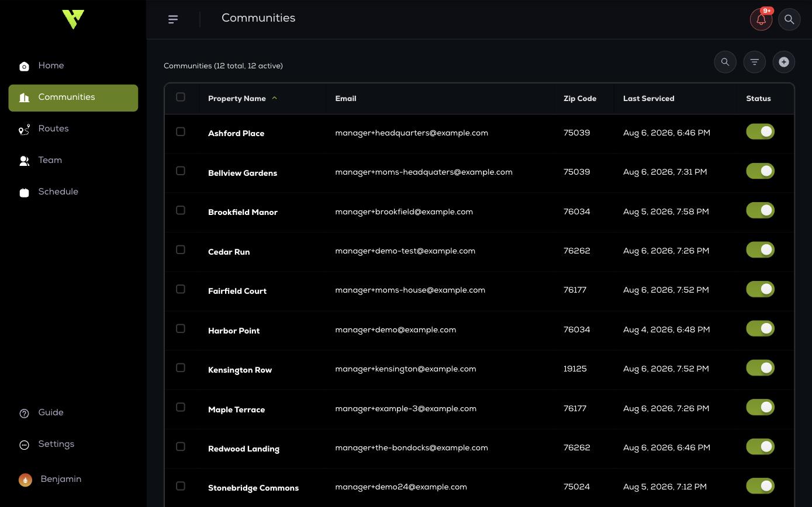Viewport: 812px width, 507px height.
Task: Open the Schedule section
Action: tap(73, 192)
